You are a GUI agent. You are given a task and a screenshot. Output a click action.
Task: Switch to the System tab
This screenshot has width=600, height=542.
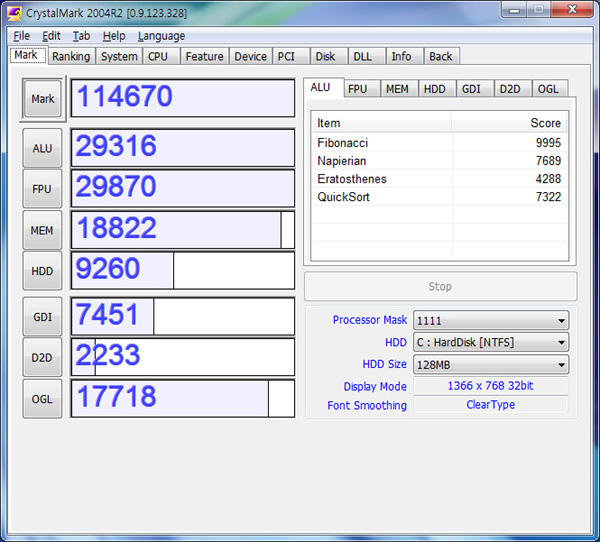point(119,56)
